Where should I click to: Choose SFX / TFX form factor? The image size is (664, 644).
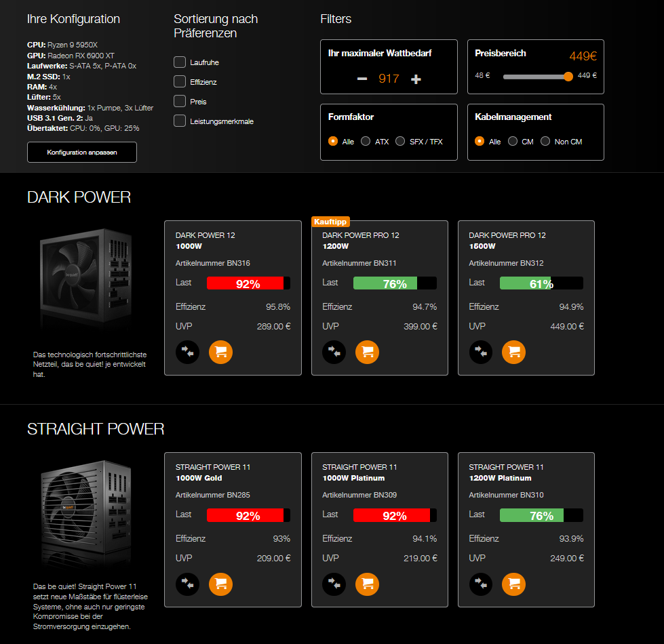coord(400,141)
